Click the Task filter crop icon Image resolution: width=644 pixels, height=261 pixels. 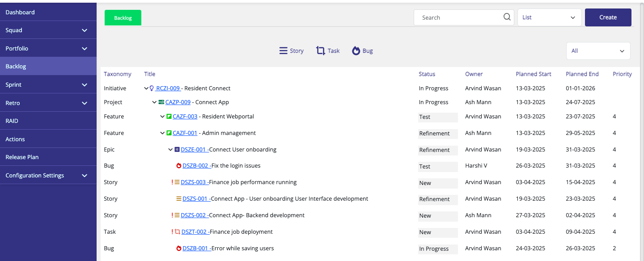tap(320, 51)
